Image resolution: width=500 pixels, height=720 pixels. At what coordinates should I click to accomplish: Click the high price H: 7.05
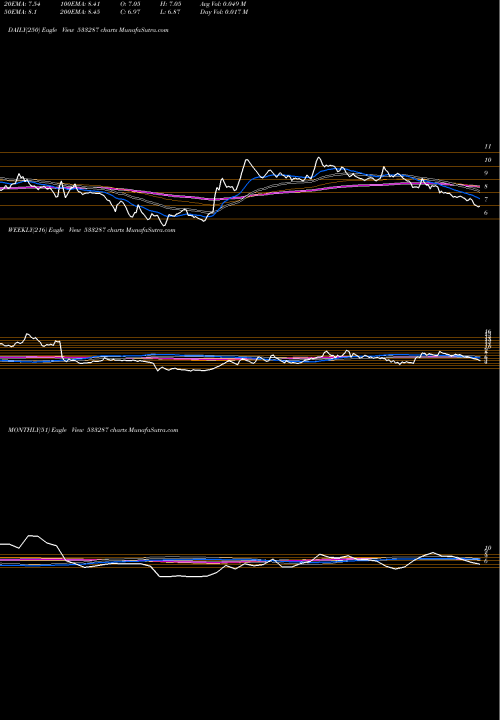pos(170,4)
